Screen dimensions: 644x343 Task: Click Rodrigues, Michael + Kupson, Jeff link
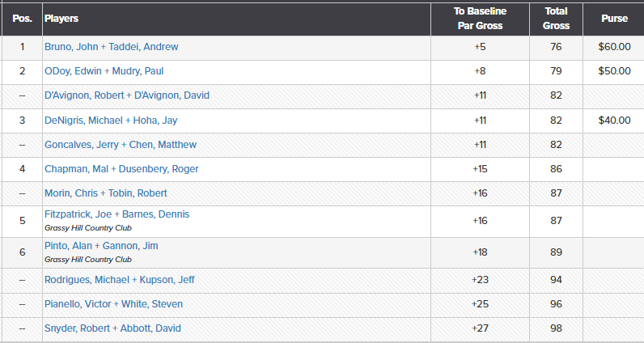(119, 280)
